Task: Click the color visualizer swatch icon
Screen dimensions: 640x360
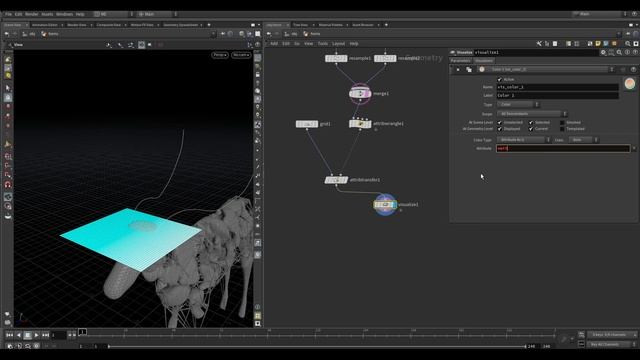Action: tap(630, 84)
